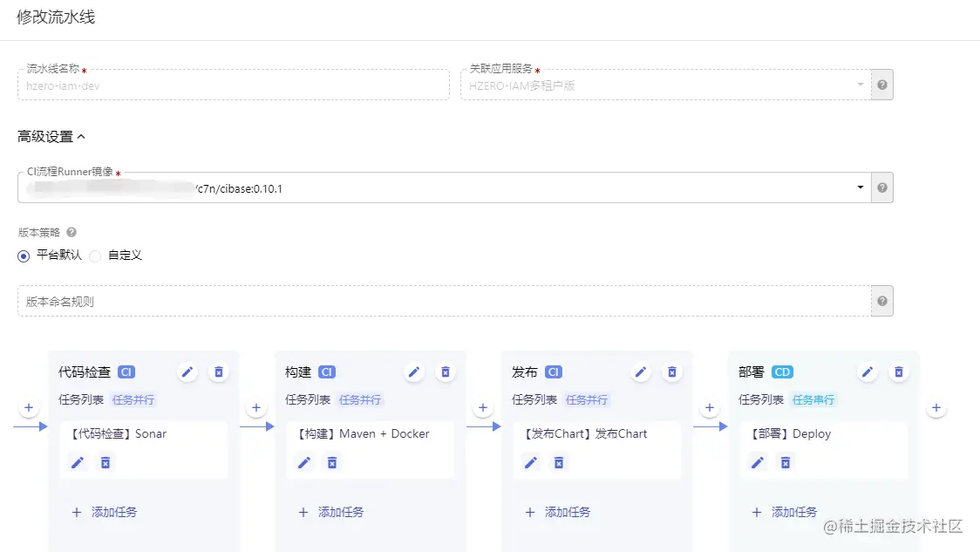Click the 修改流水线 page title

[56, 17]
